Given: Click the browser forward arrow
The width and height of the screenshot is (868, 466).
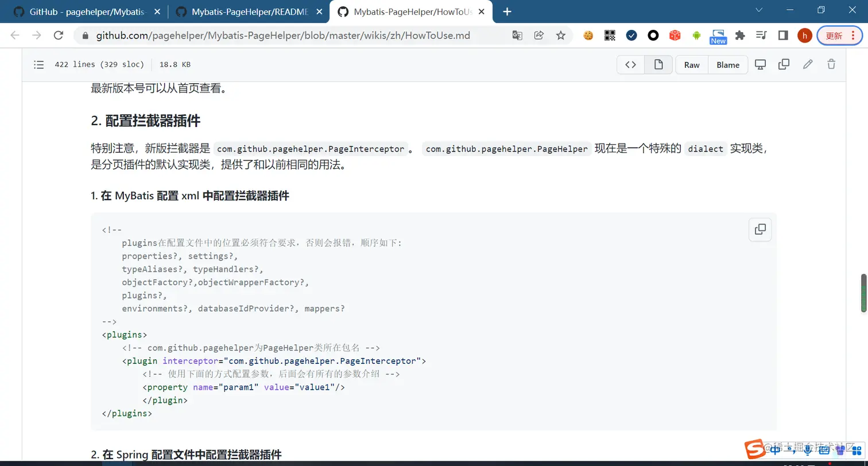Looking at the screenshot, I should tap(37, 36).
